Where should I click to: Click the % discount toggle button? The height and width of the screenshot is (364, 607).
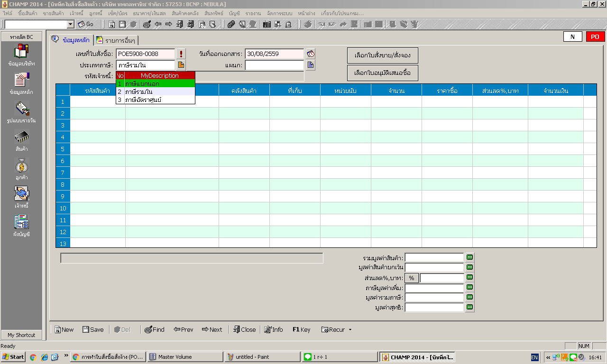point(412,278)
